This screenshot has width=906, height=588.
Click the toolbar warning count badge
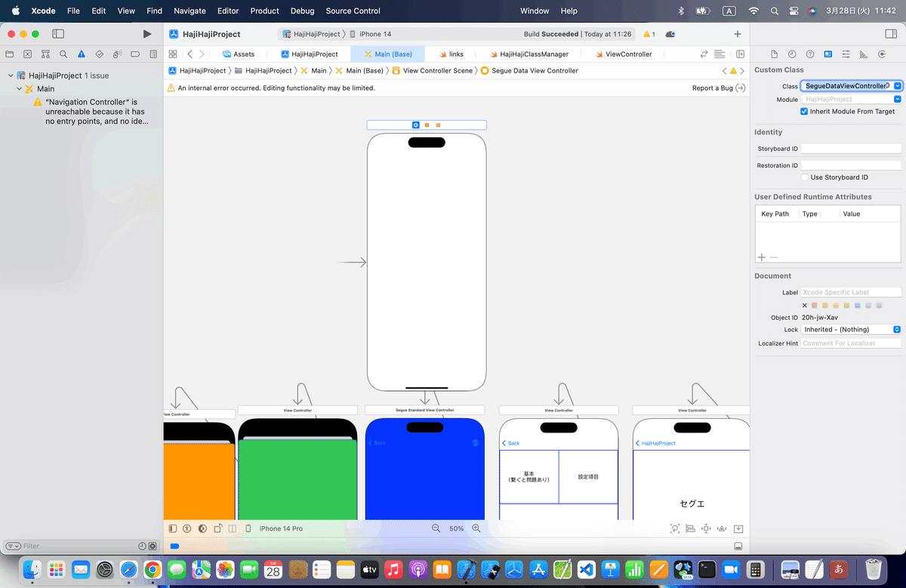tap(649, 34)
